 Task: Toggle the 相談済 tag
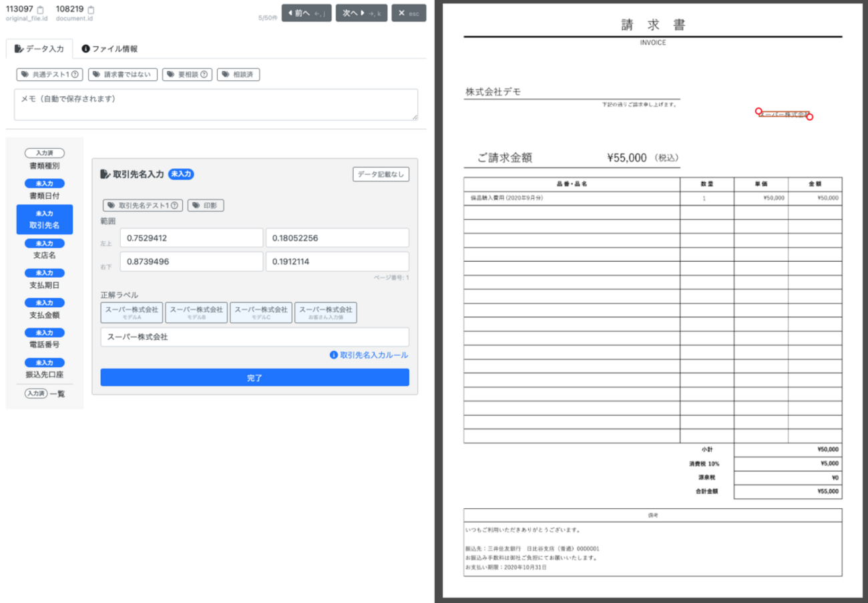pos(238,75)
